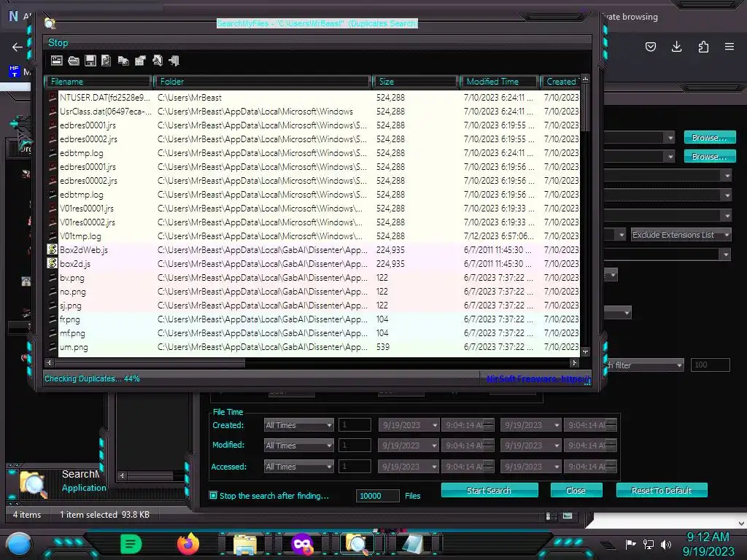Switch Explorer to large icons view
Image resolution: width=747 pixels, height=560 pixels.
pyautogui.click(x=568, y=516)
